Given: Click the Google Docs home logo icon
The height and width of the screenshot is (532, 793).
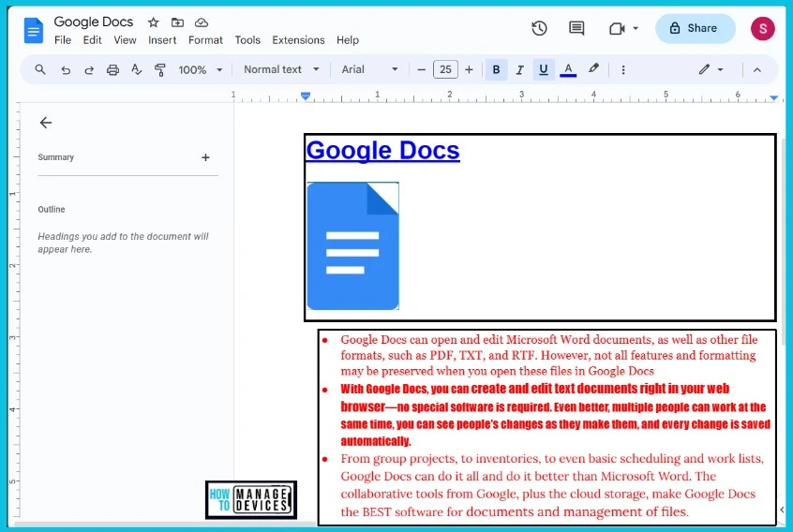Looking at the screenshot, I should point(34,30).
